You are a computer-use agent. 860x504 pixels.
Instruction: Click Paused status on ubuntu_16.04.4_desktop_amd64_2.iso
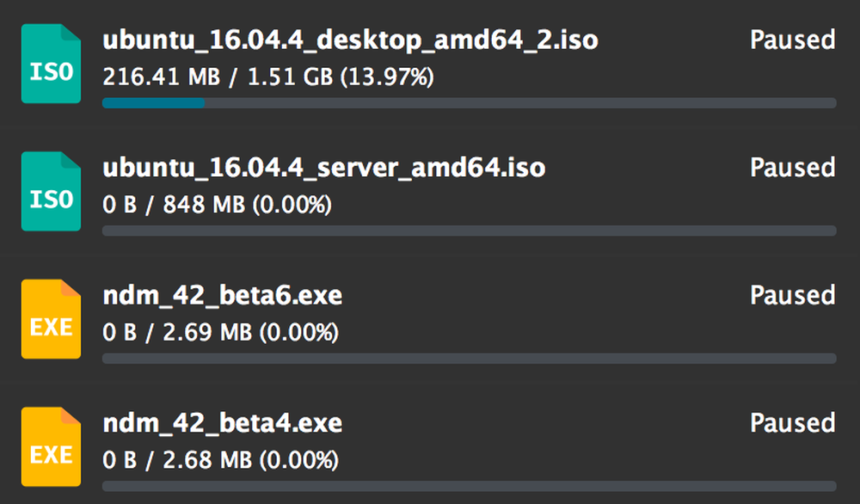pos(792,40)
